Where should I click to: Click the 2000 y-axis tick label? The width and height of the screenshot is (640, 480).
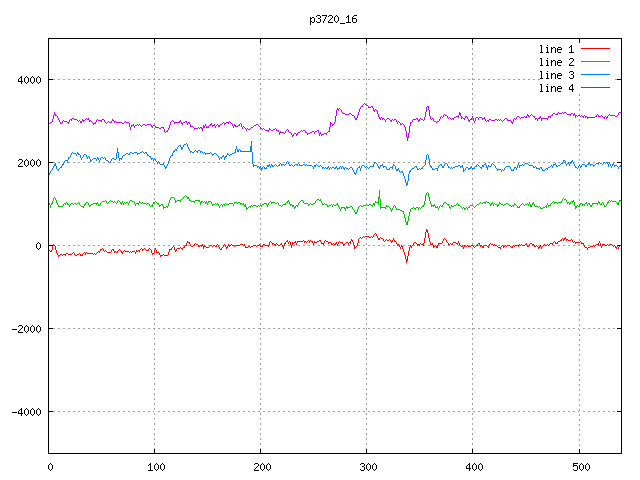pyautogui.click(x=27, y=163)
